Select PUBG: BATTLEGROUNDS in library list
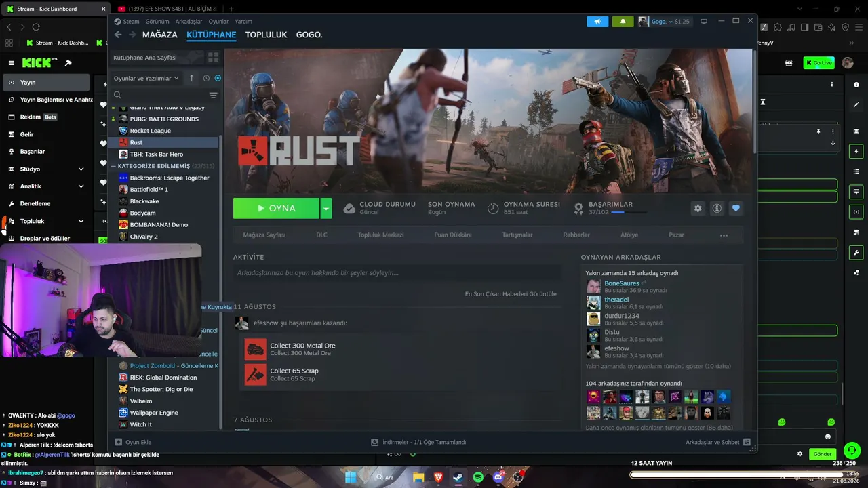 (x=164, y=119)
